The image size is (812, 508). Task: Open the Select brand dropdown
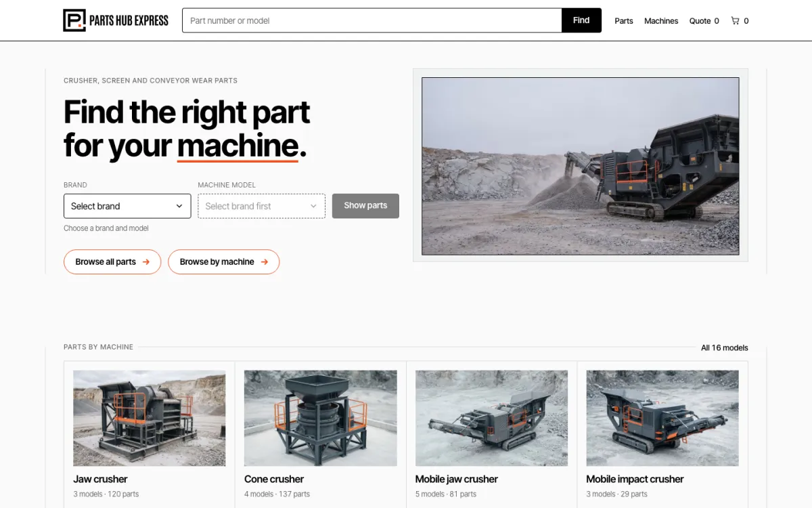point(127,206)
